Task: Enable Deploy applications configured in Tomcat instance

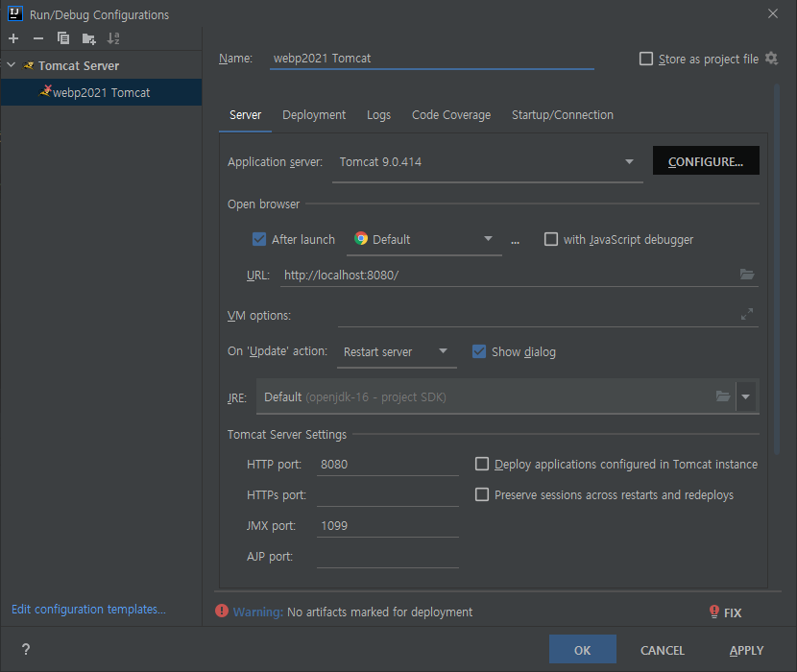Action: 482,464
